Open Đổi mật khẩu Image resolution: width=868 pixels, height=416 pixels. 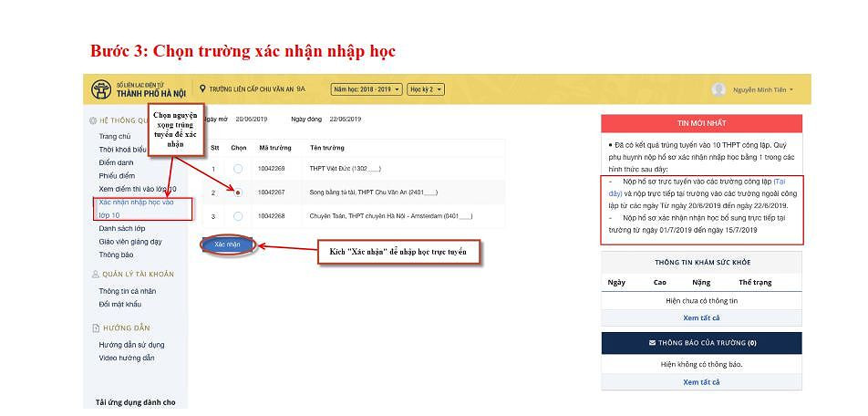click(x=120, y=304)
